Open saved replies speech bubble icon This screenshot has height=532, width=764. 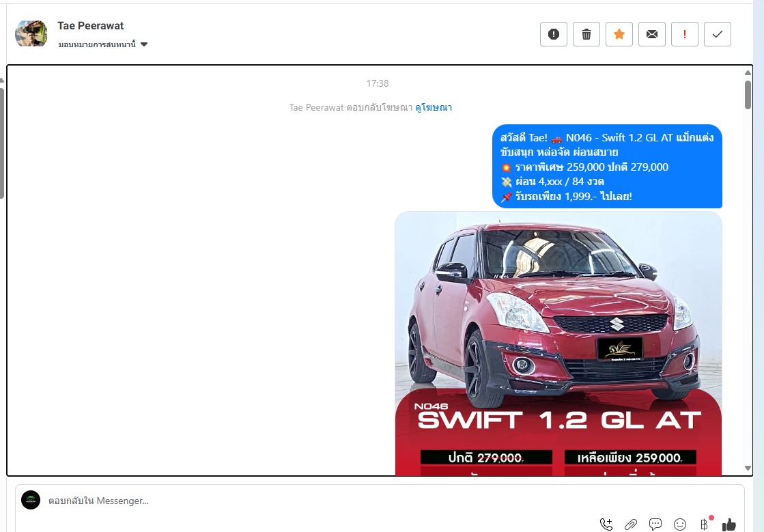click(x=655, y=524)
